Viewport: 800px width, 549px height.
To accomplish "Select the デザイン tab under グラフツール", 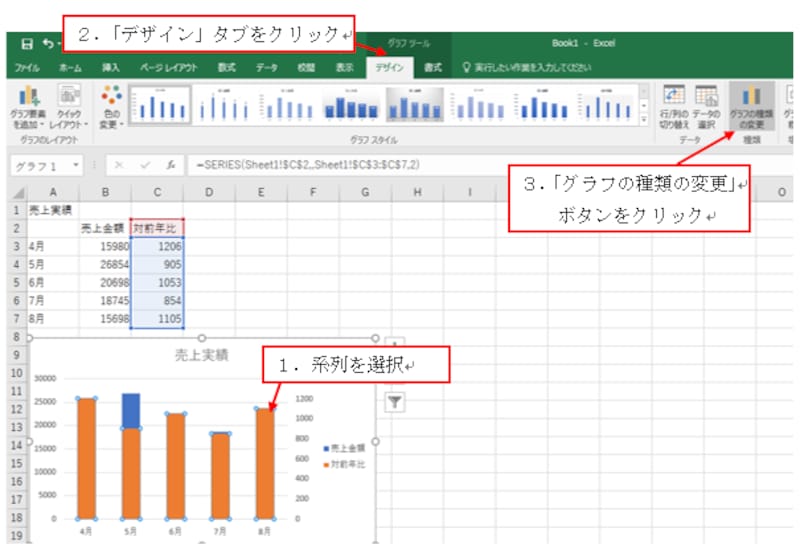I will 390,67.
